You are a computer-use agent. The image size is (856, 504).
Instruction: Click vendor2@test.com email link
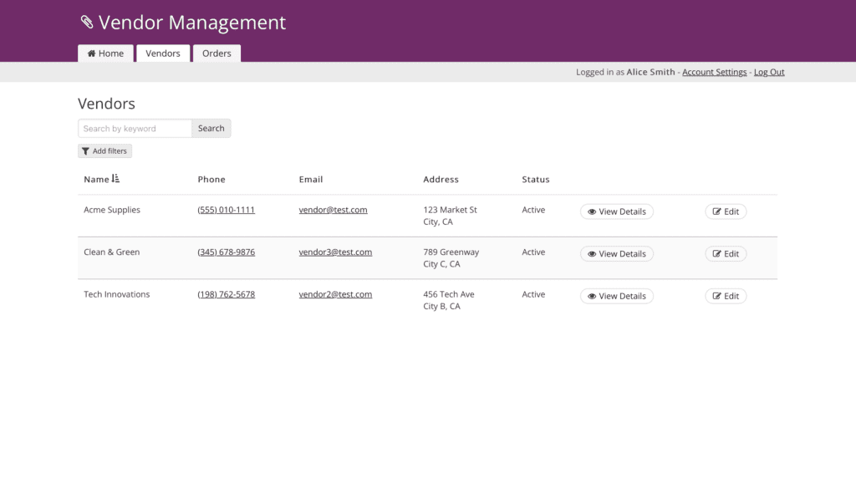335,294
